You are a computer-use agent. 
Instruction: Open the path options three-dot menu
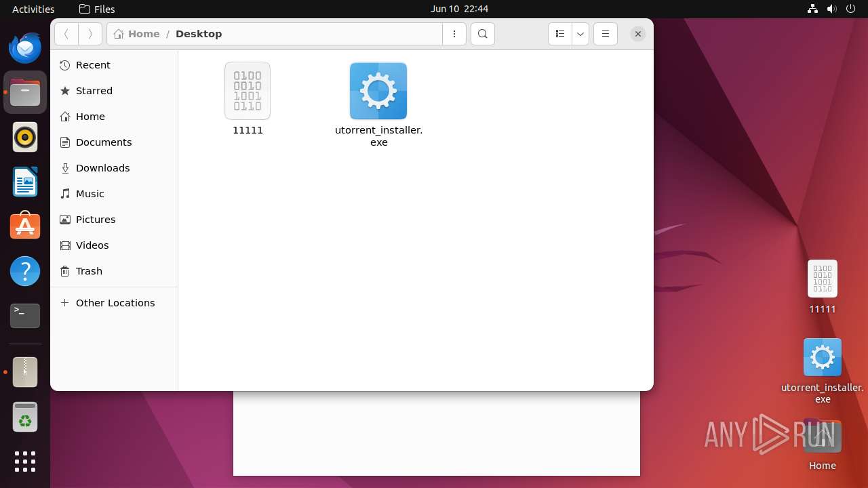click(x=454, y=34)
